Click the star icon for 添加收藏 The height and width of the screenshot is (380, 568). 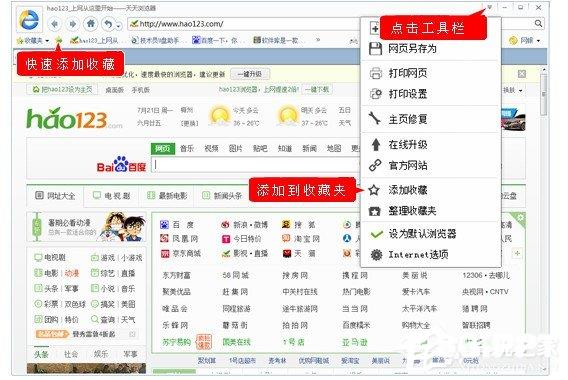tap(374, 190)
